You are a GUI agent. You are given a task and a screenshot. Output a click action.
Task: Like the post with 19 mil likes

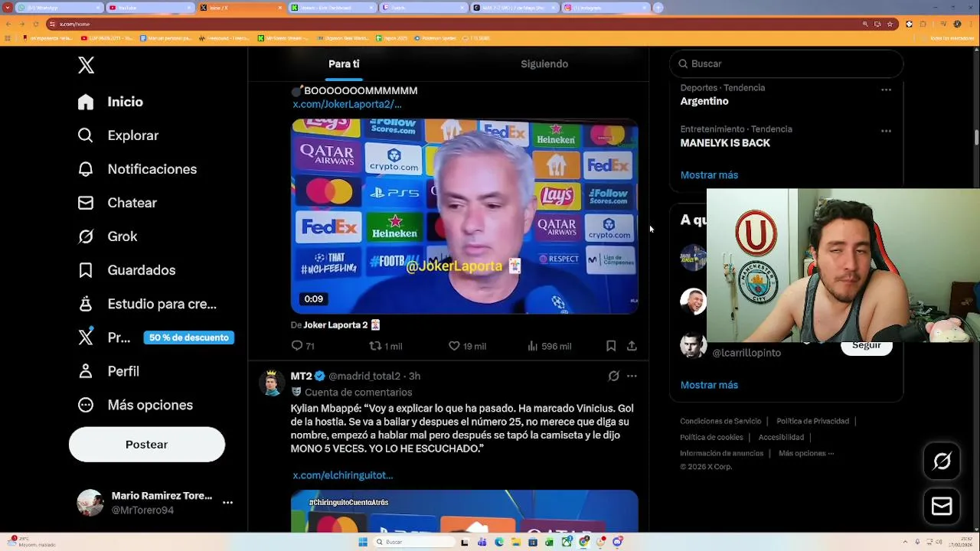point(467,346)
